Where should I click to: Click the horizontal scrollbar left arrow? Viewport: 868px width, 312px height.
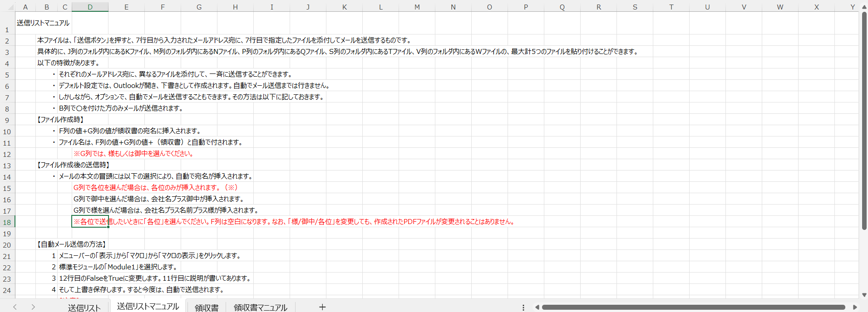[x=537, y=307]
